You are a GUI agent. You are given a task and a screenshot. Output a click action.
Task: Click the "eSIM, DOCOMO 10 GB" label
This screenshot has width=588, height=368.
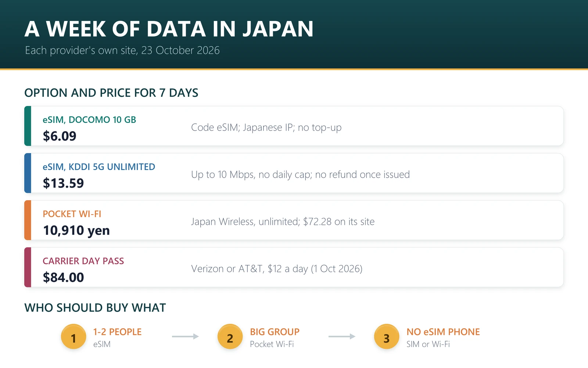click(89, 120)
